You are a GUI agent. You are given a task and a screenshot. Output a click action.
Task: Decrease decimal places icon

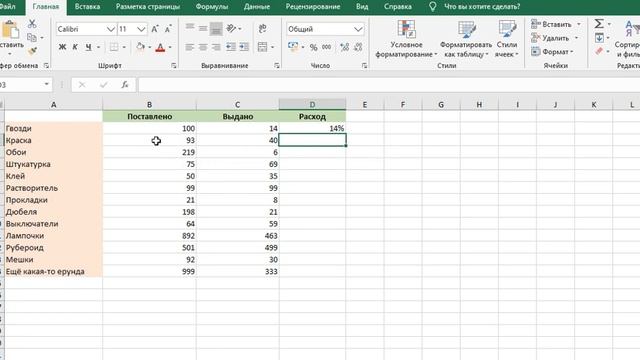[358, 47]
